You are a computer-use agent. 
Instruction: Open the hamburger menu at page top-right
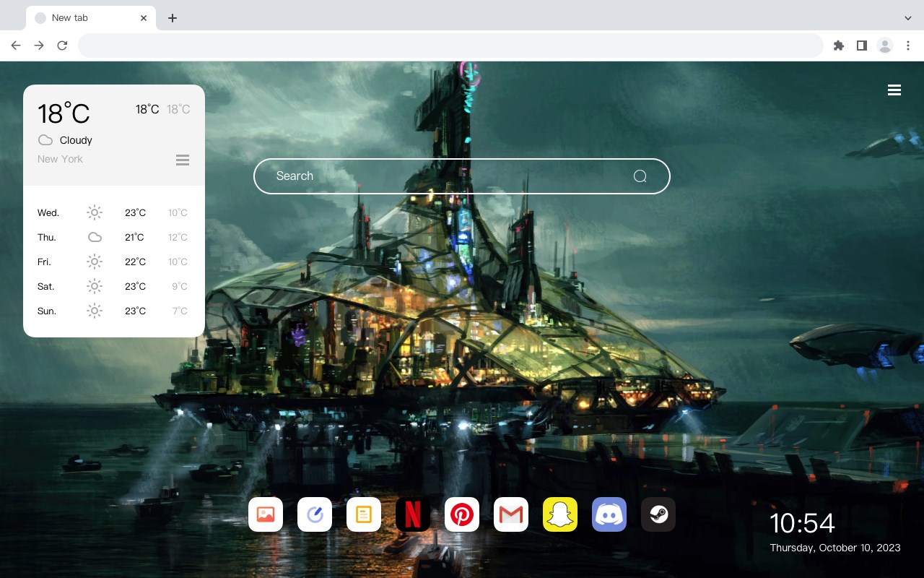coord(894,90)
